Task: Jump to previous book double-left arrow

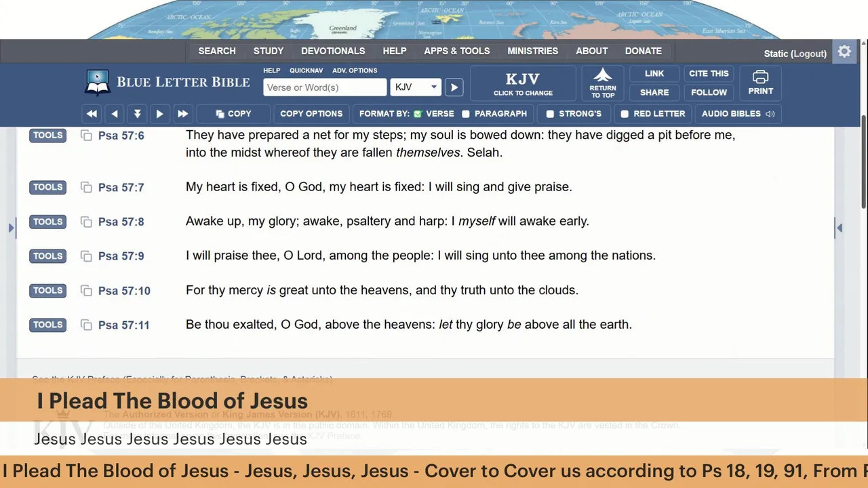Action: click(92, 114)
